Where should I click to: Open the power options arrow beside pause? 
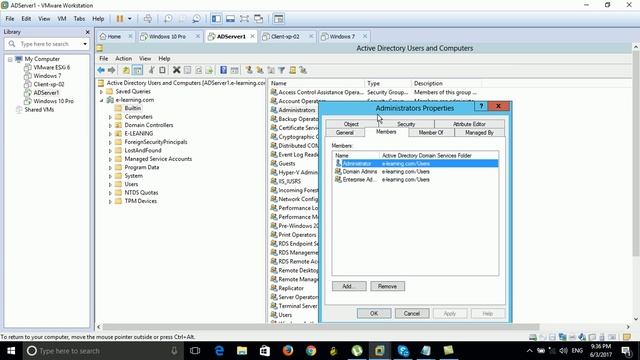tap(130, 19)
